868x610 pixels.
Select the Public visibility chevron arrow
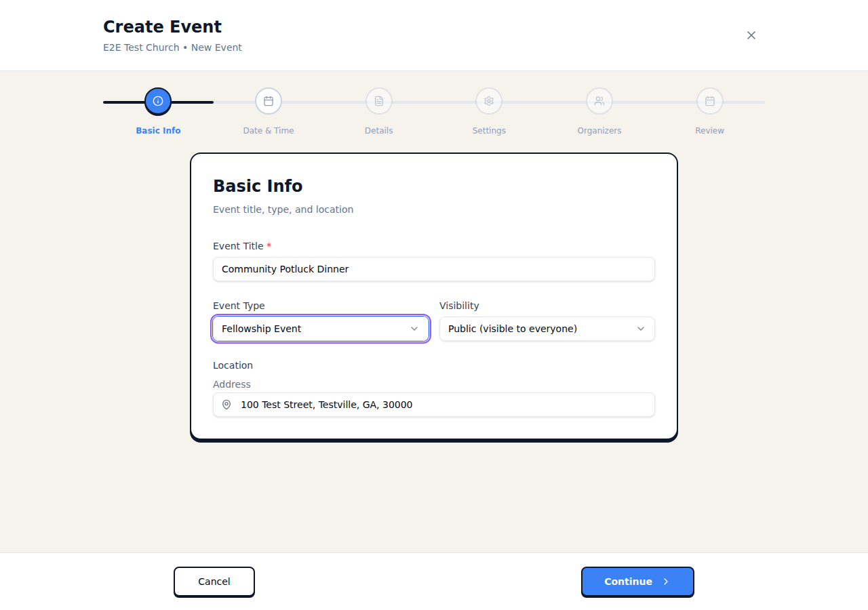pos(640,329)
